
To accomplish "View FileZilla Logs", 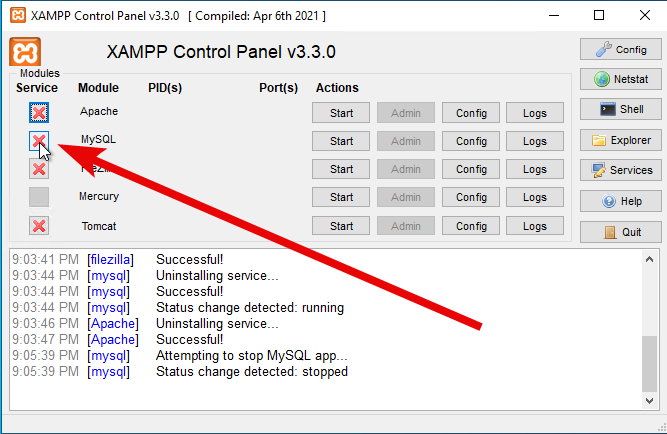I will (535, 169).
